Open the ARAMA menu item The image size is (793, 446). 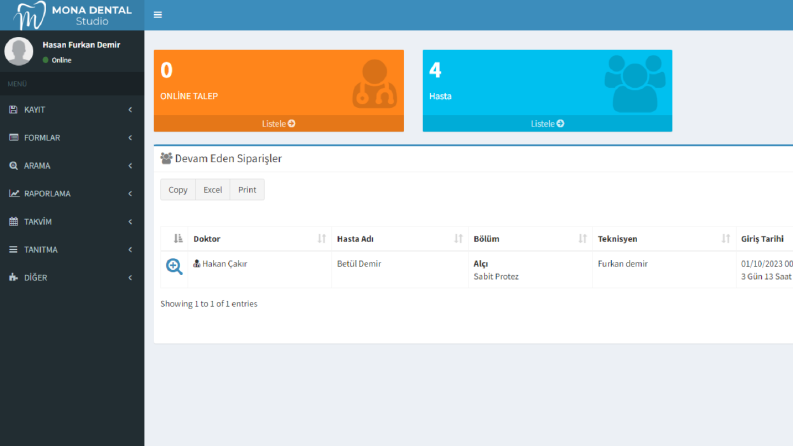pos(72,166)
